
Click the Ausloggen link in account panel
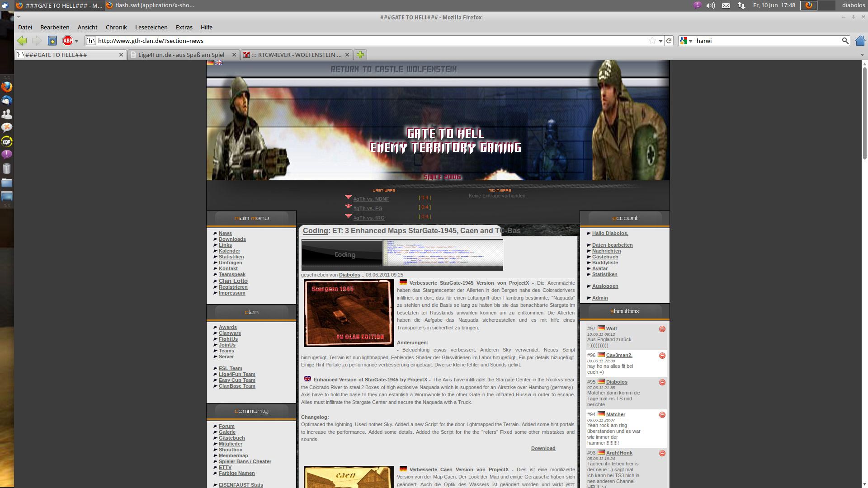click(605, 286)
